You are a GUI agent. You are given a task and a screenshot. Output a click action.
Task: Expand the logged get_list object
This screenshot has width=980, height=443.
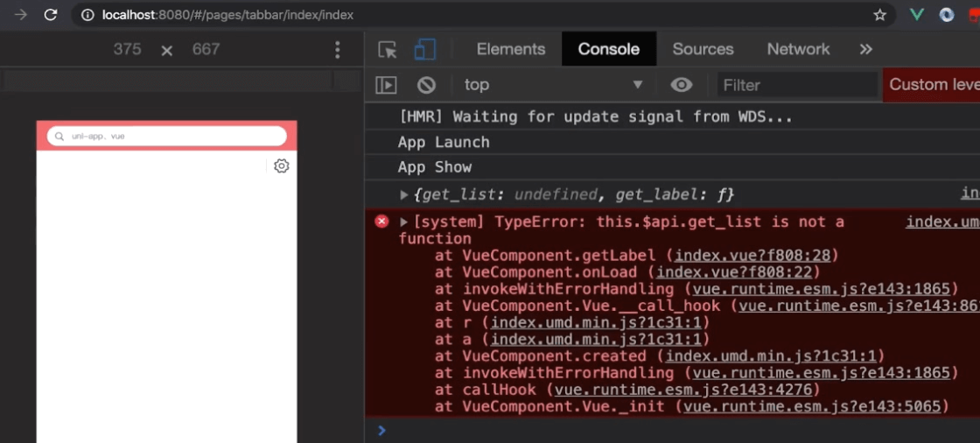pyautogui.click(x=404, y=195)
